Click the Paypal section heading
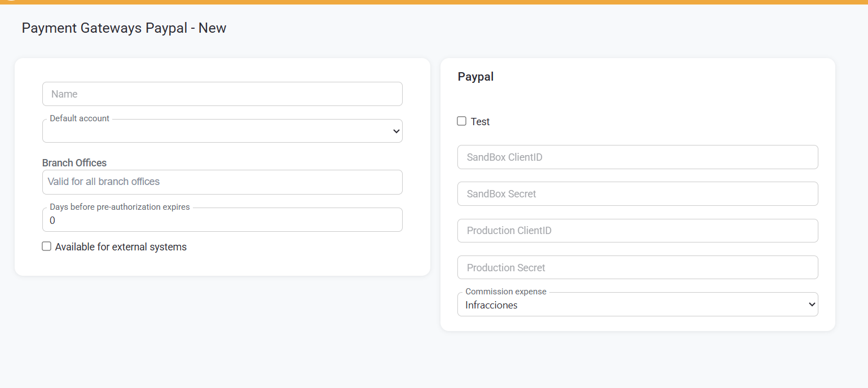Image resolution: width=868 pixels, height=388 pixels. click(x=475, y=77)
